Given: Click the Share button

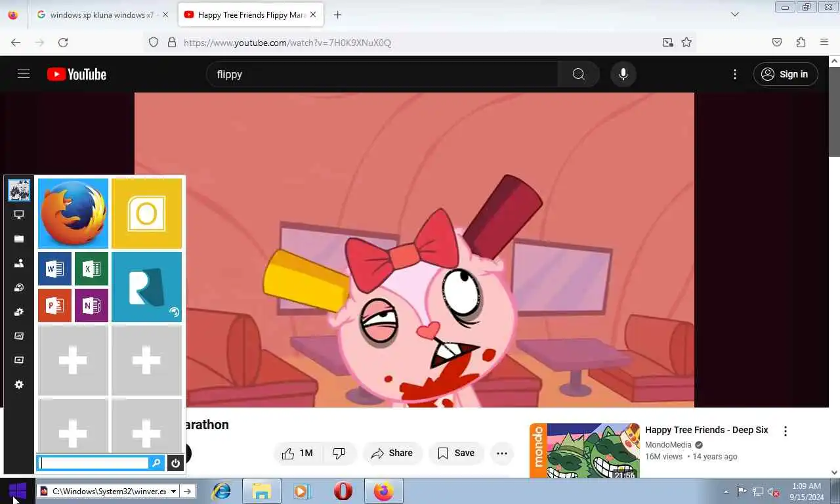Looking at the screenshot, I should coord(392,453).
